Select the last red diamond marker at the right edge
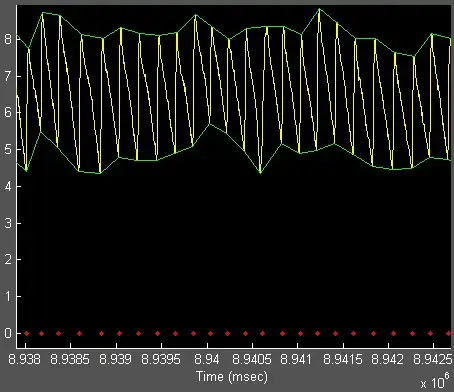 (x=449, y=333)
